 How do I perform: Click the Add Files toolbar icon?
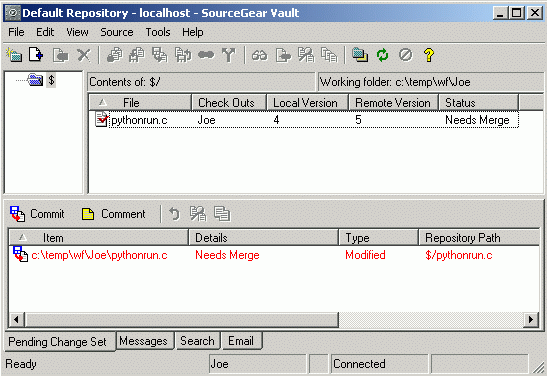(x=36, y=55)
